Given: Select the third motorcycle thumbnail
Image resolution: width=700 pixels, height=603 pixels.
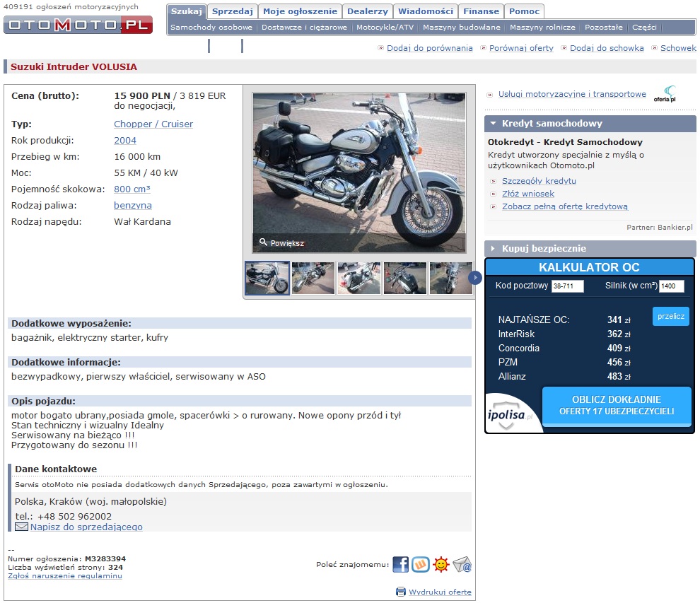Looking at the screenshot, I should coord(359,278).
